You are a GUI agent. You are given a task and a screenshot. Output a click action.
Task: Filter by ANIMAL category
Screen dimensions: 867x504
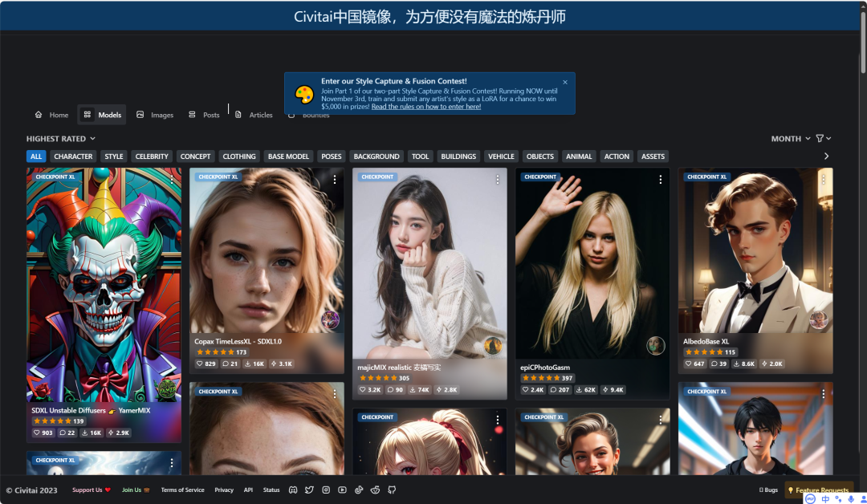coord(579,156)
